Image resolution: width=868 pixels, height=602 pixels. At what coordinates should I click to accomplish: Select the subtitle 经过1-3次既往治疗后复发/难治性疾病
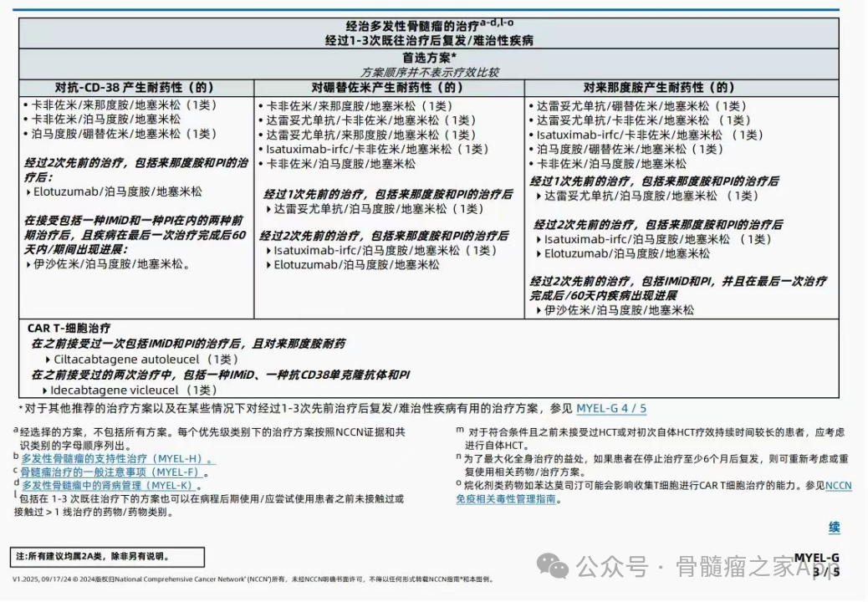click(x=429, y=40)
